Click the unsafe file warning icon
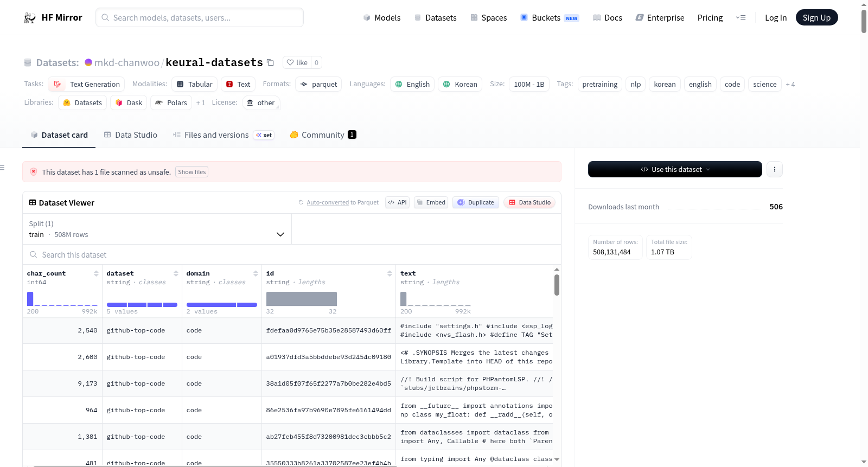868x467 pixels. [x=34, y=171]
